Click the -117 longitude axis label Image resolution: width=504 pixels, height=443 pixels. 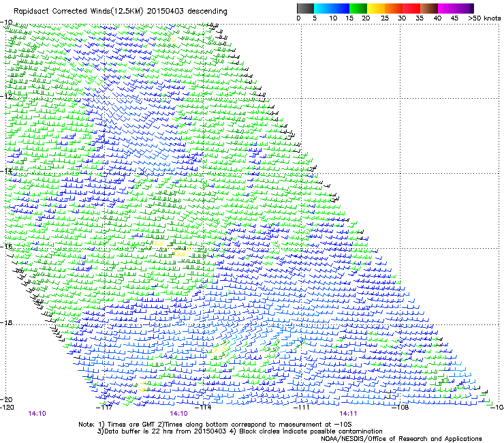(104, 408)
